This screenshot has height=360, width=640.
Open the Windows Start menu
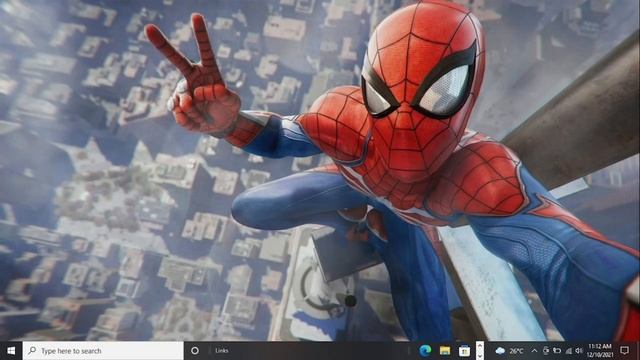coord(11,351)
